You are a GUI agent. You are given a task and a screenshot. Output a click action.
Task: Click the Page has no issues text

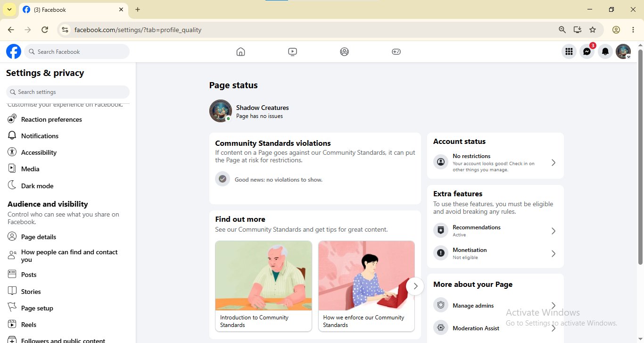259,116
